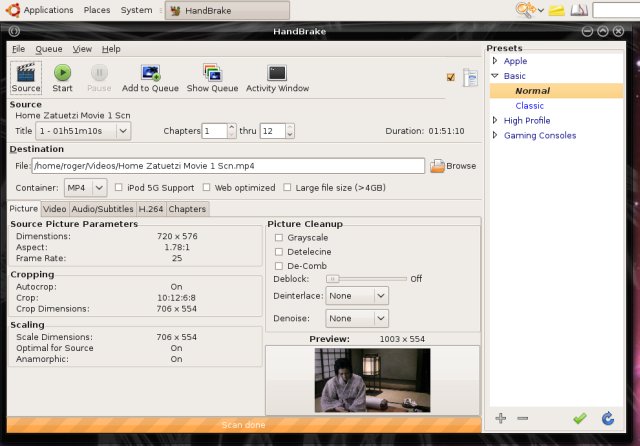Image resolution: width=640 pixels, height=446 pixels.
Task: Click the green checkmark preset icon
Action: click(579, 418)
